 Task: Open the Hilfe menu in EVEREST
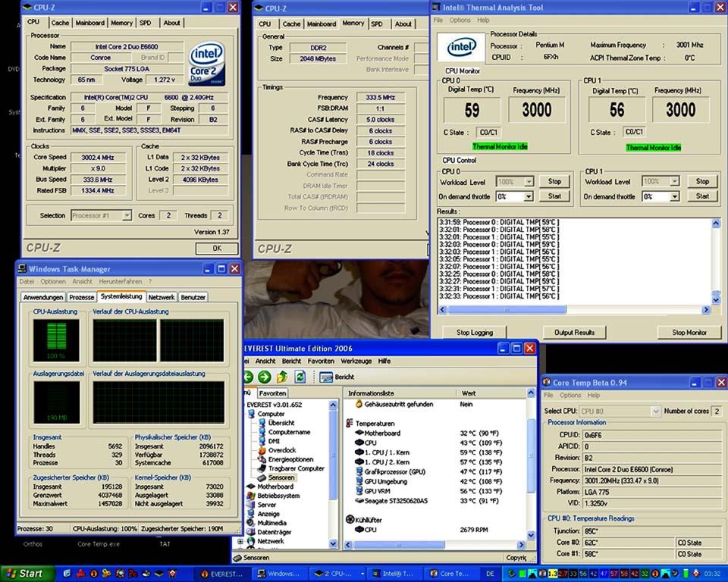click(384, 361)
